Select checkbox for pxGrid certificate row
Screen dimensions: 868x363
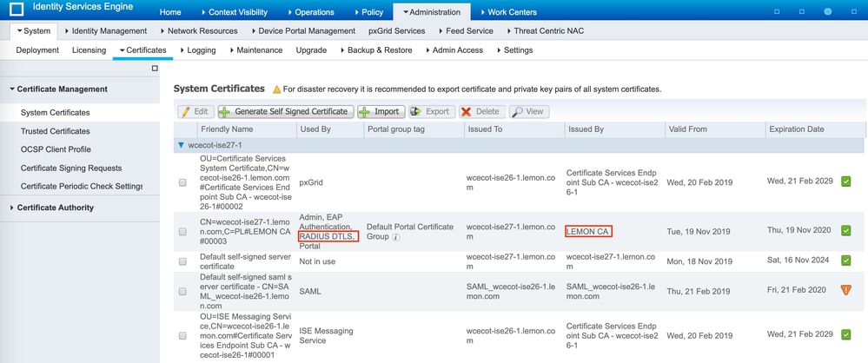pos(182,182)
